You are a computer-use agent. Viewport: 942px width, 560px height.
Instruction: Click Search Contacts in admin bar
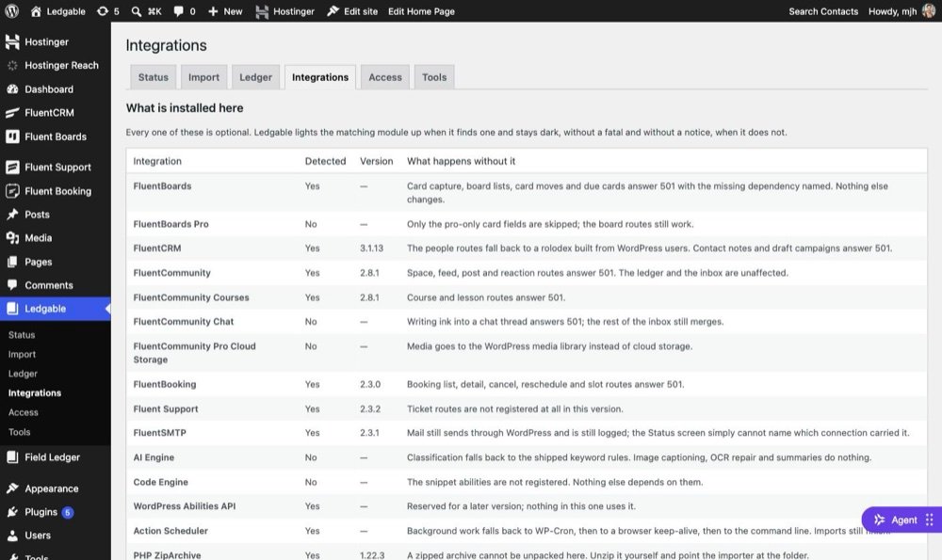pos(823,10)
